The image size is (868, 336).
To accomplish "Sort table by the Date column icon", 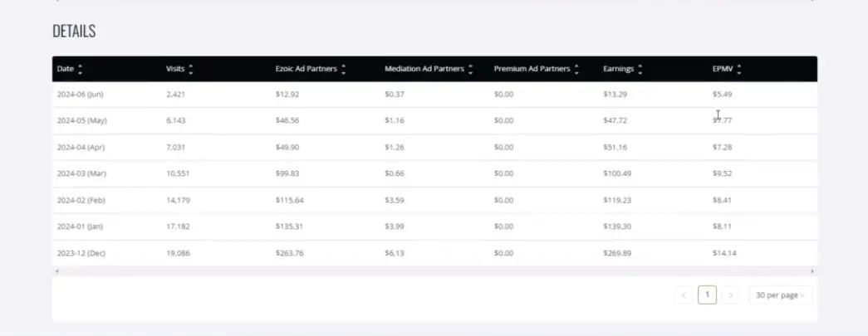I will (80, 69).
